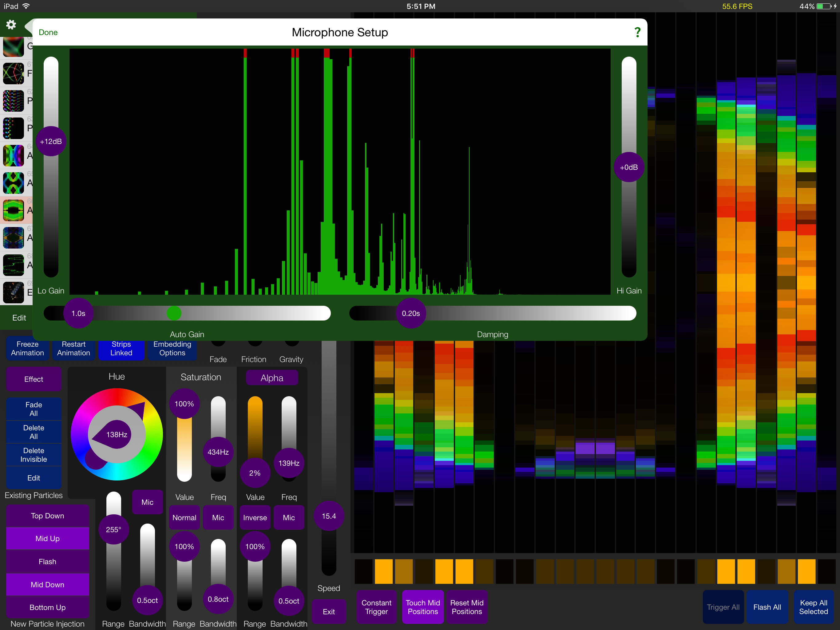
Task: Select the Auto Gain 1.0s knob
Action: point(78,313)
